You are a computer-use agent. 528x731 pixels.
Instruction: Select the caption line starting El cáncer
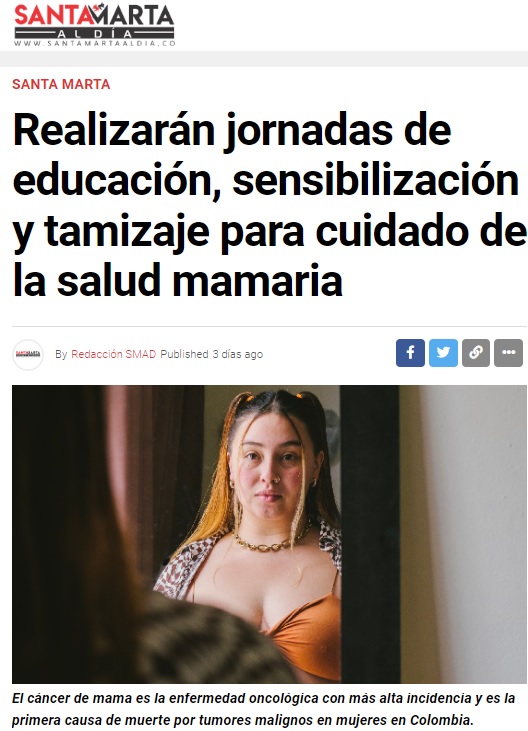pos(263,698)
